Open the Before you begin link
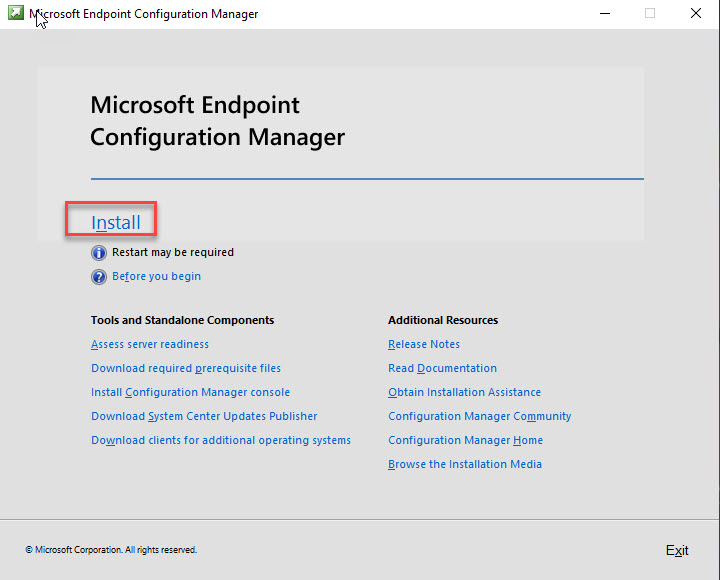The width and height of the screenshot is (720, 580). coord(156,277)
